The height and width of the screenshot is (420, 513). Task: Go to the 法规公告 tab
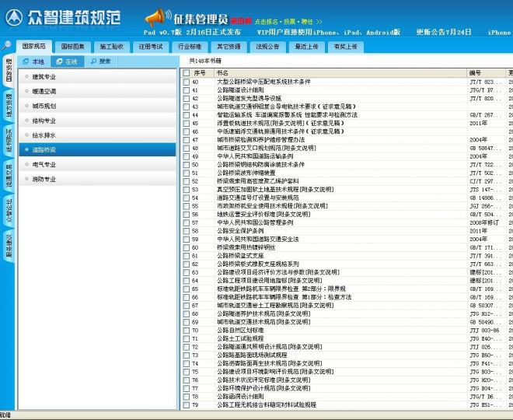click(267, 47)
